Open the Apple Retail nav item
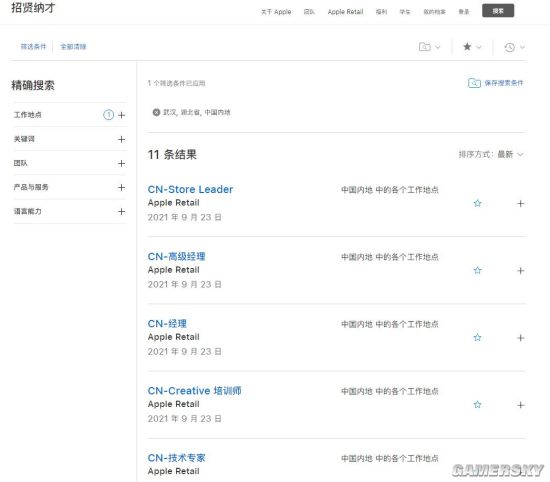This screenshot has height=482, width=550. pos(346,12)
